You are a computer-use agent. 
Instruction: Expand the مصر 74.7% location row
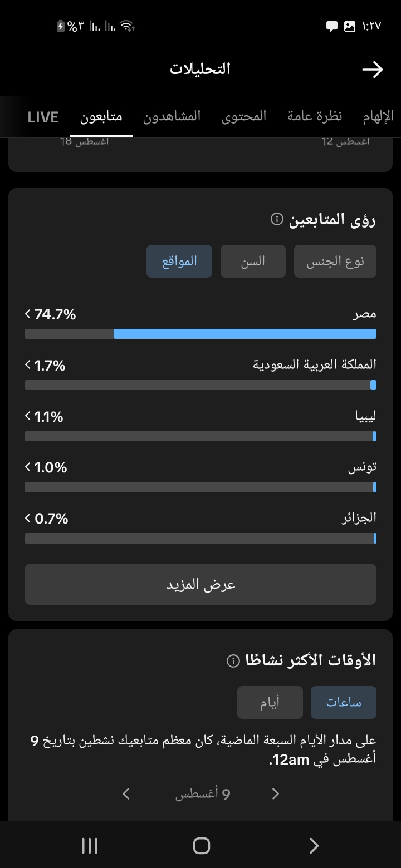click(x=200, y=323)
